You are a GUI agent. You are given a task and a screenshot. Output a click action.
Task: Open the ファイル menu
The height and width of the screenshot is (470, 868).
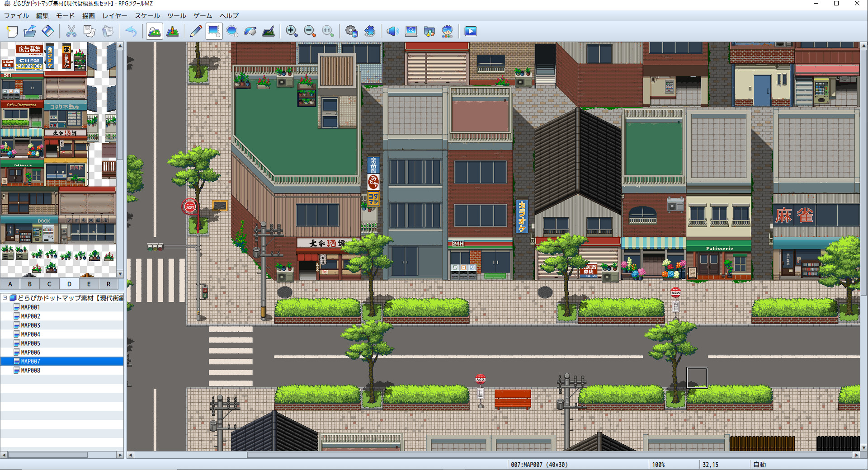click(16, 15)
